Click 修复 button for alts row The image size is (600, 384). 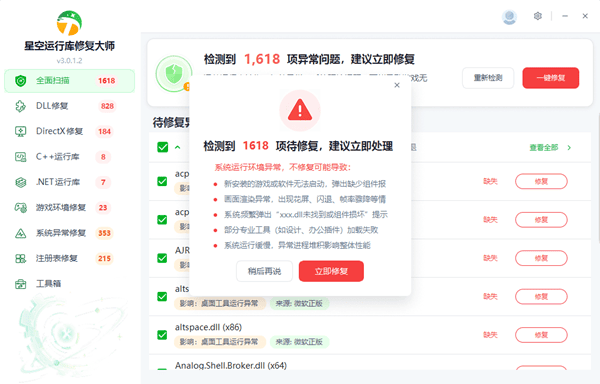point(541,296)
